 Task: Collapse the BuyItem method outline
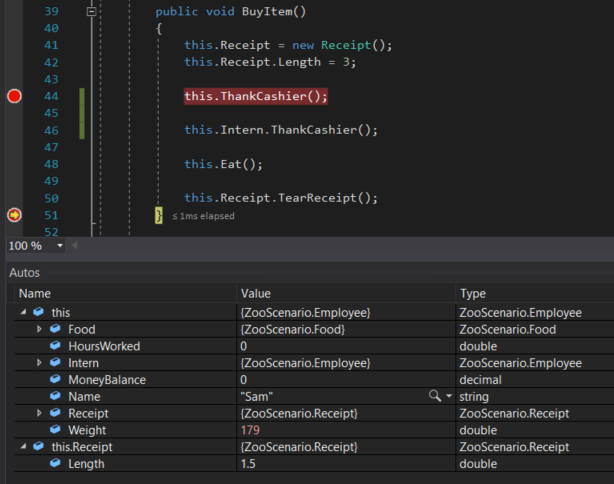[x=92, y=12]
